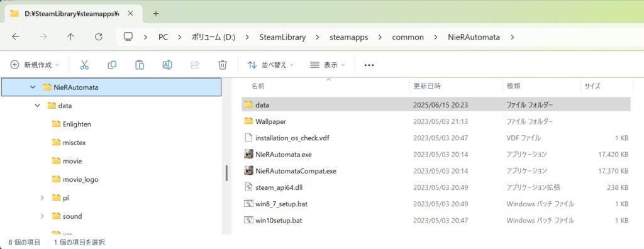
Task: Click the Delete trash can icon
Action: tap(222, 65)
